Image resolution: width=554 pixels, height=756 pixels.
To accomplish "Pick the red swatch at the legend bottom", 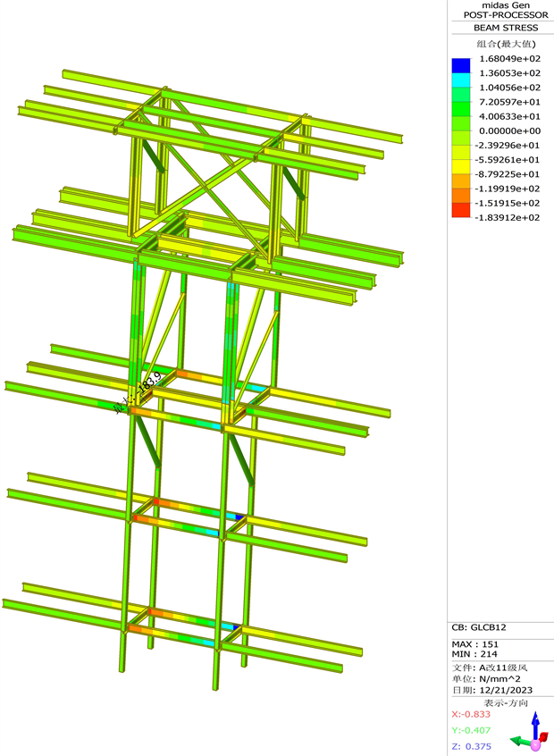I will pyautogui.click(x=460, y=210).
